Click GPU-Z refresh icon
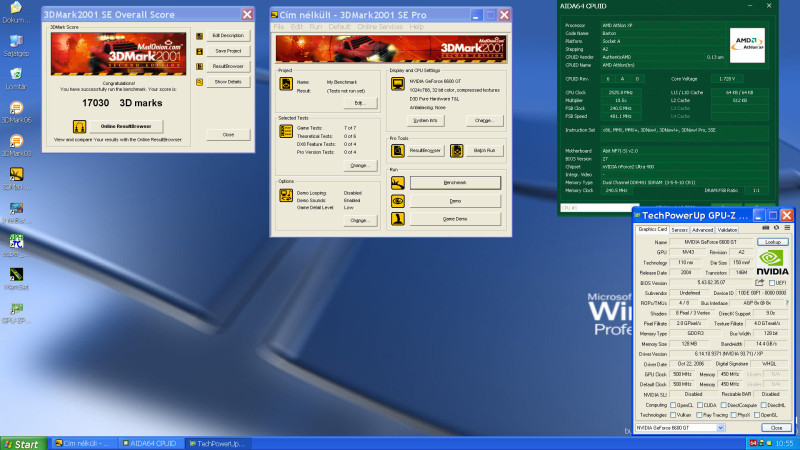 [777, 228]
